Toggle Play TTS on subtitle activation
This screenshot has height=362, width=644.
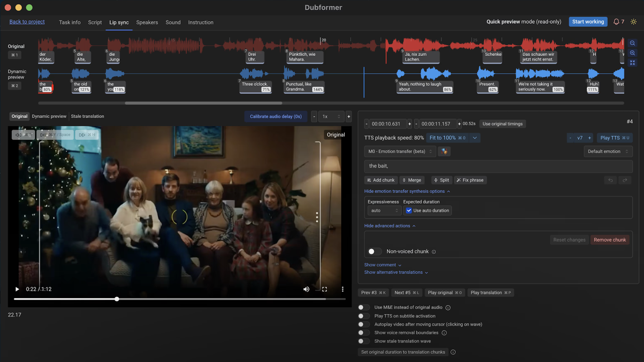pyautogui.click(x=363, y=316)
